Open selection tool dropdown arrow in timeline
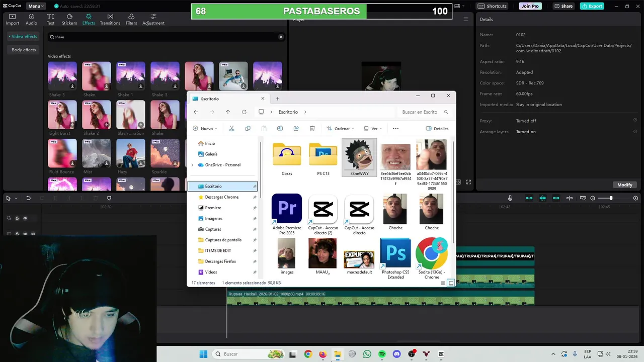This screenshot has height=362, width=644. (x=16, y=198)
